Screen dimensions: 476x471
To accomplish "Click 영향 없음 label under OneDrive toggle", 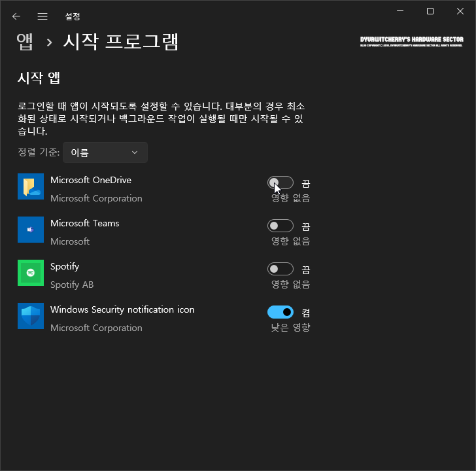I will coord(290,198).
